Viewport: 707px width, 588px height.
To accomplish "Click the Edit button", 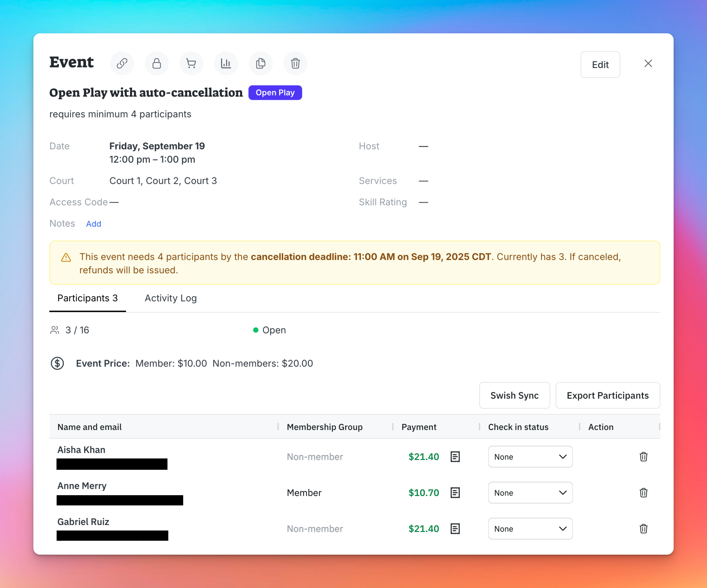I will point(600,65).
